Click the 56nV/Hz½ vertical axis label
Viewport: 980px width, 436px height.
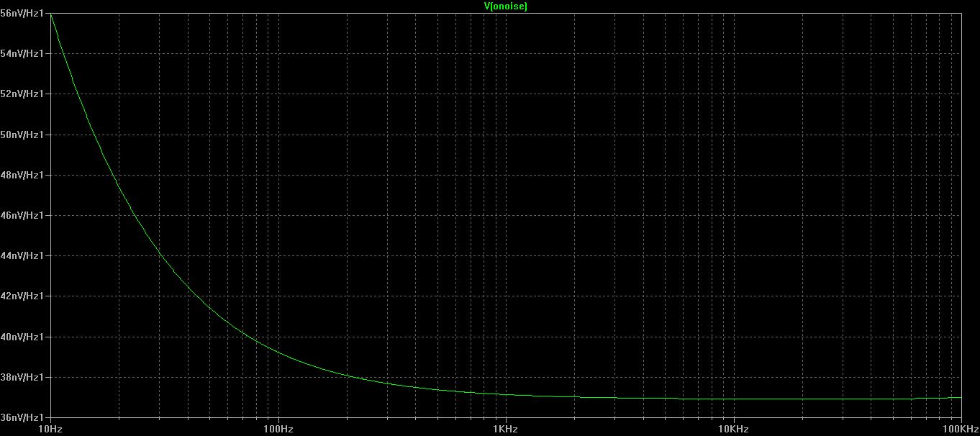tap(22, 13)
